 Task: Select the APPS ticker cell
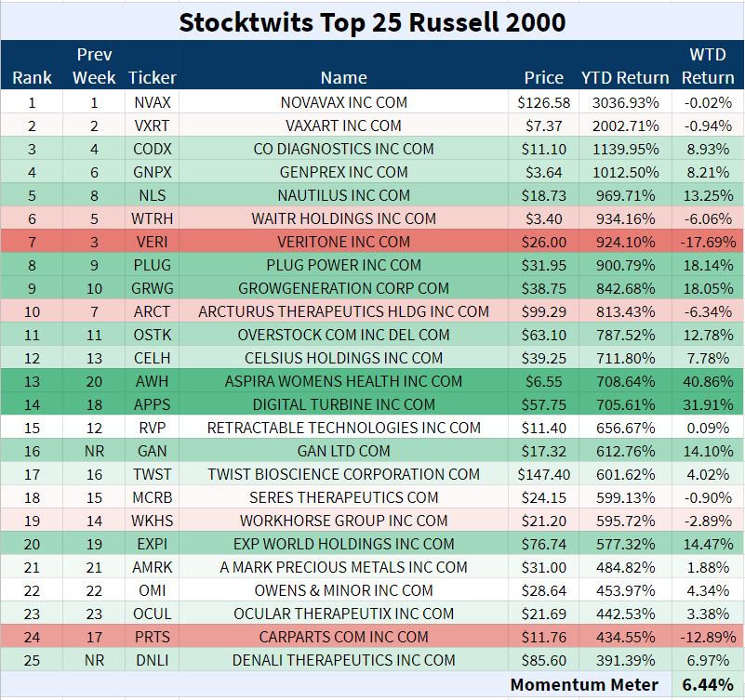pos(152,404)
